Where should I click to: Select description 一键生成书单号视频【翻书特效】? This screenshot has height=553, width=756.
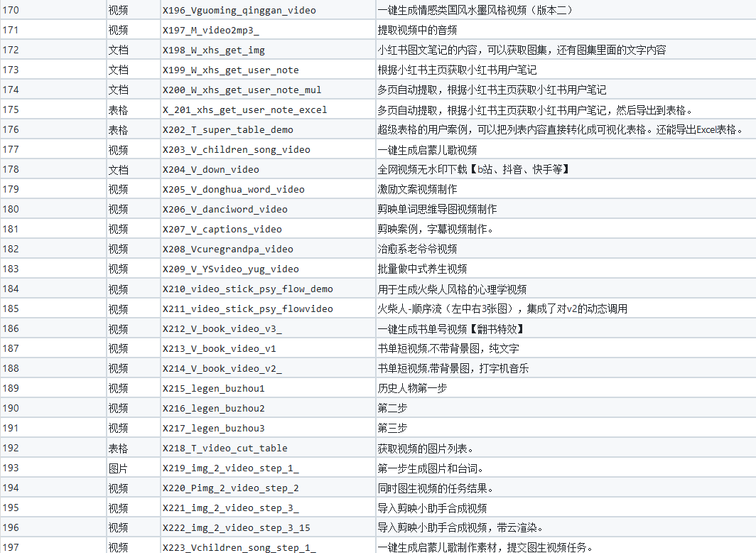pos(450,329)
